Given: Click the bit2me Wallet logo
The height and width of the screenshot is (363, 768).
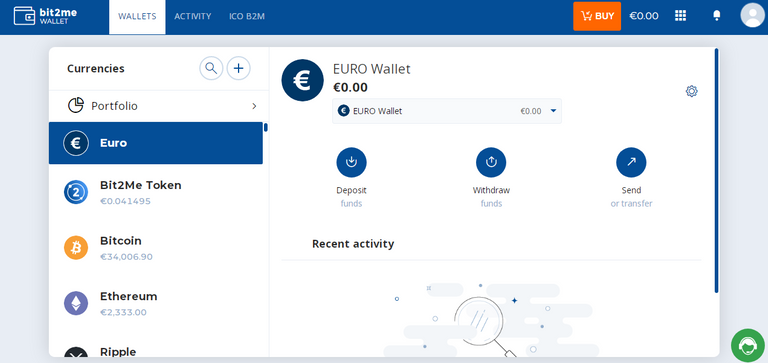Looking at the screenshot, I should tap(46, 16).
